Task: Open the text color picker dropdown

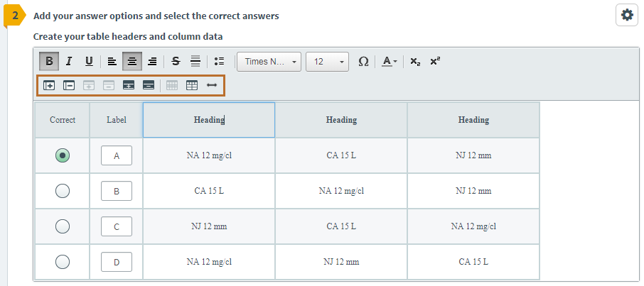Action: (390, 62)
